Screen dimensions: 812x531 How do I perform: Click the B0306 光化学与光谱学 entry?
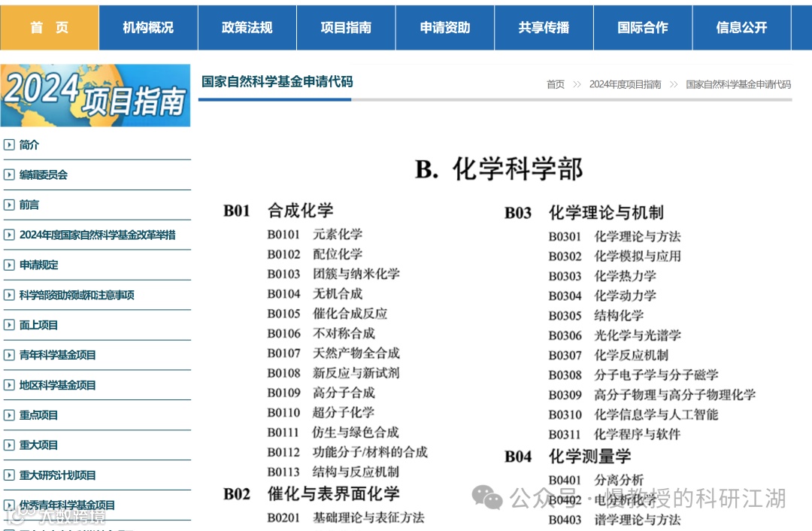tap(615, 335)
